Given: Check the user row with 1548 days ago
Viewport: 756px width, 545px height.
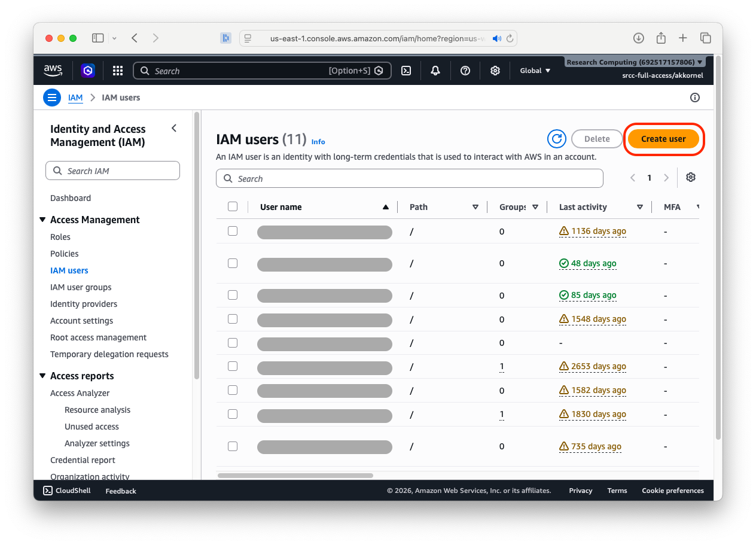Looking at the screenshot, I should [x=233, y=319].
